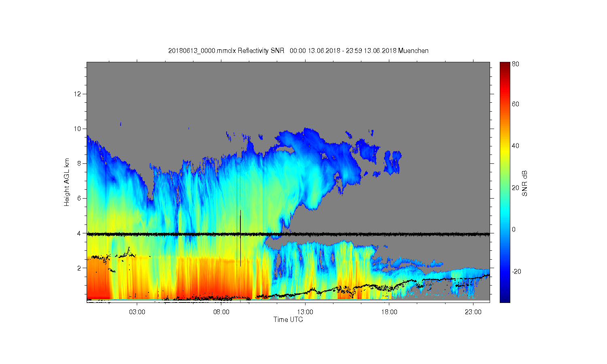The image size is (607, 364).
Task: Click the 'Time UTC' axis label
Action: click(288, 320)
